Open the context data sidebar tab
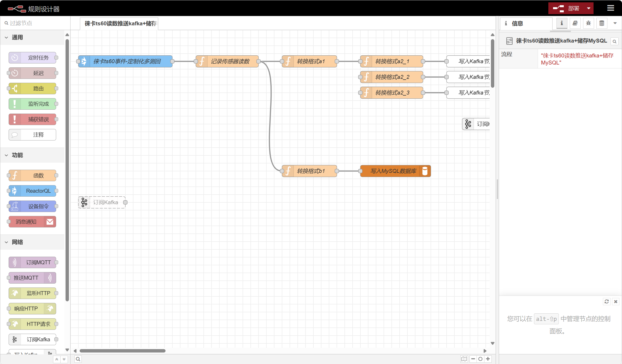The height and width of the screenshot is (364, 622). [x=602, y=23]
